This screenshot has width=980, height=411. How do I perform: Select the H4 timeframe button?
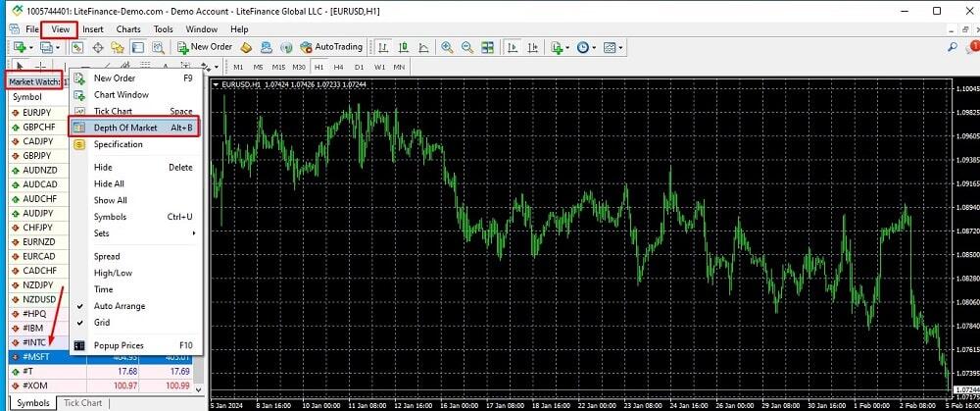pos(338,67)
